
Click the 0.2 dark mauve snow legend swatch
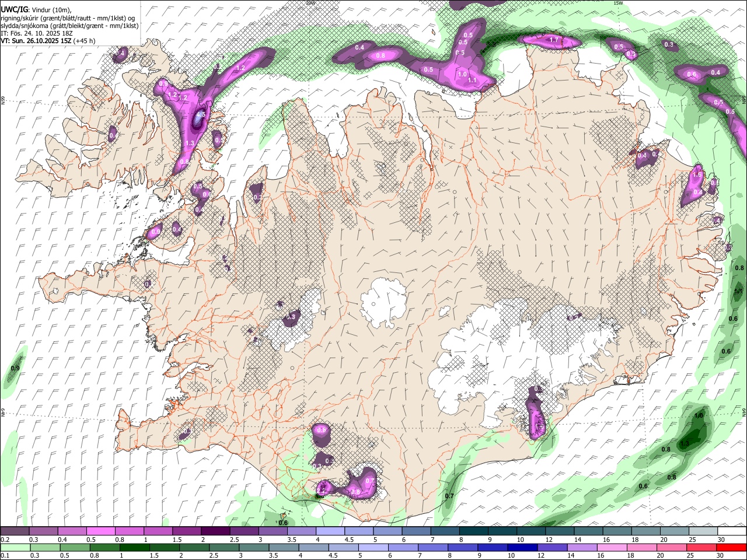click(15, 531)
